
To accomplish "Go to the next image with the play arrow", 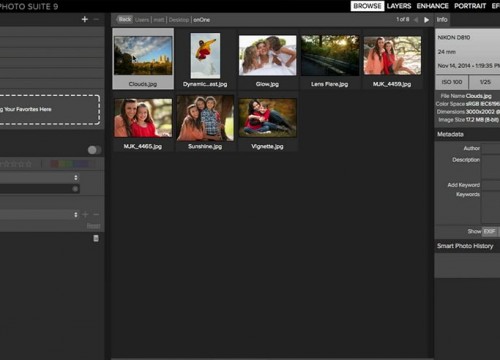I will click(x=426, y=20).
